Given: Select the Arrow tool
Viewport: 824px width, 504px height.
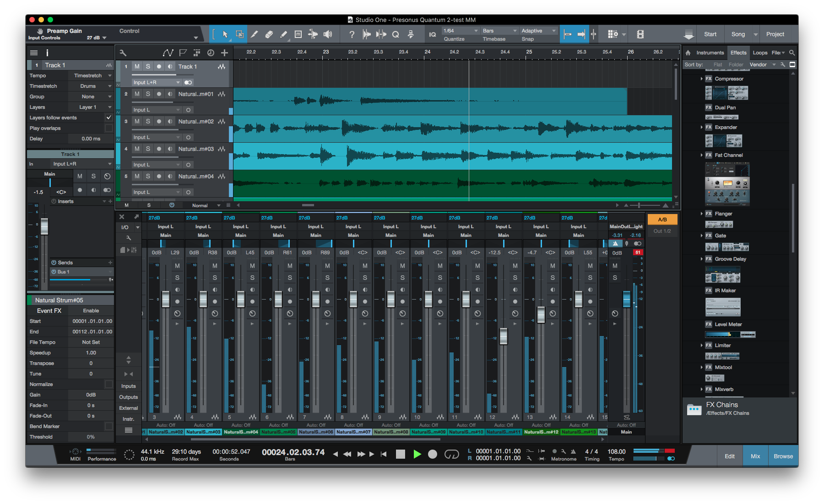Looking at the screenshot, I should 225,34.
